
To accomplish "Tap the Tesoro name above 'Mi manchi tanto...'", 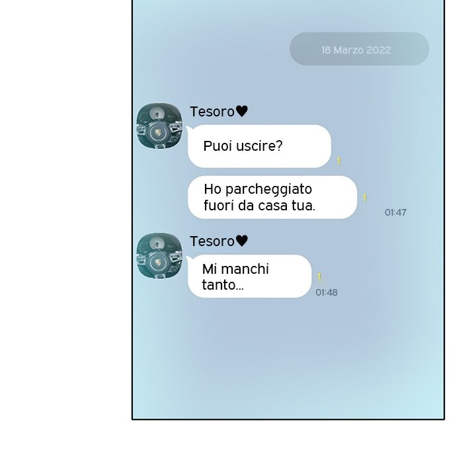I will [212, 241].
